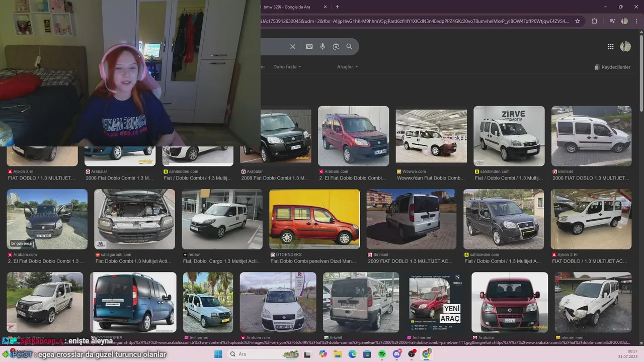The image size is (644, 362).
Task: Open Chrome media controls icon
Action: 612,21
